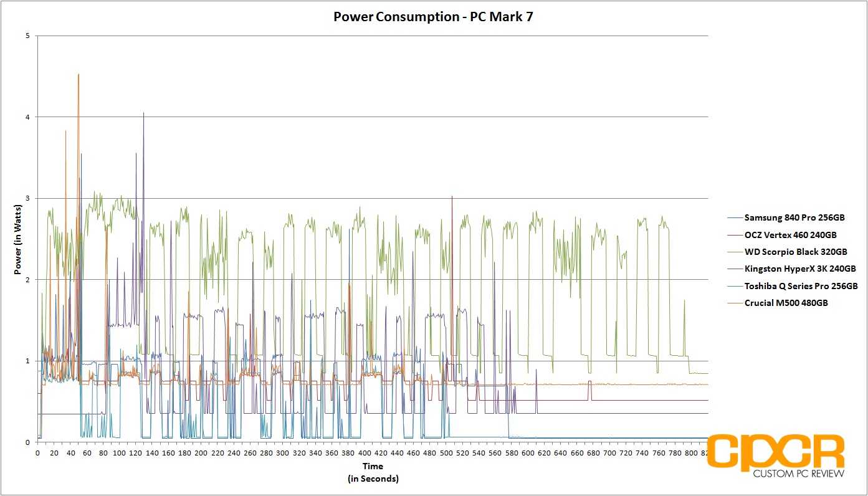
Task: Click the 540 label on the time axis
Action: tap(479, 453)
